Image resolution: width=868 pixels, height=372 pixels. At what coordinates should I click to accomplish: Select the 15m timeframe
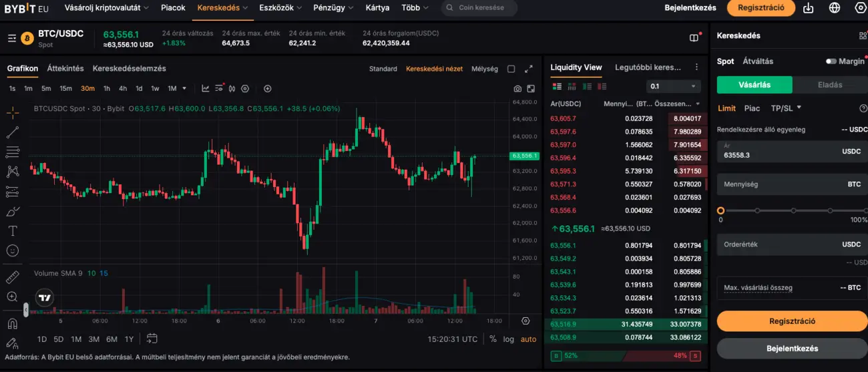65,88
